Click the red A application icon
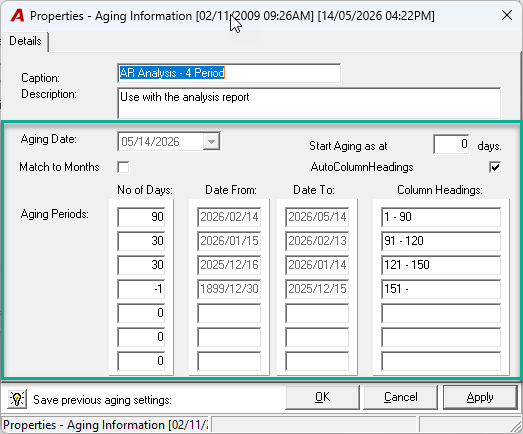This screenshot has width=523, height=434. tap(17, 15)
